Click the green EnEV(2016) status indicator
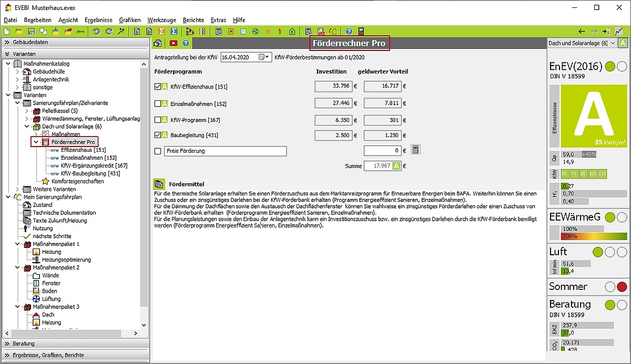Image resolution: width=631 pixels, height=364 pixels. [x=610, y=66]
